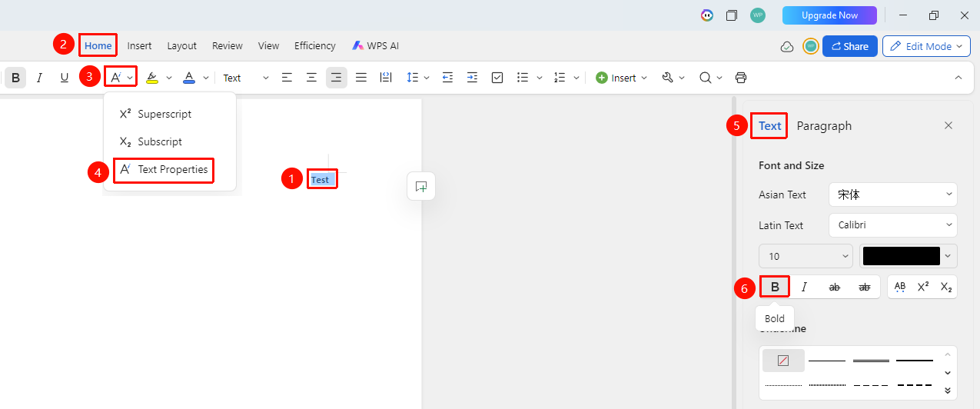Screen dimensions: 980x409
Task: Open line spacing options
Action: (412, 78)
